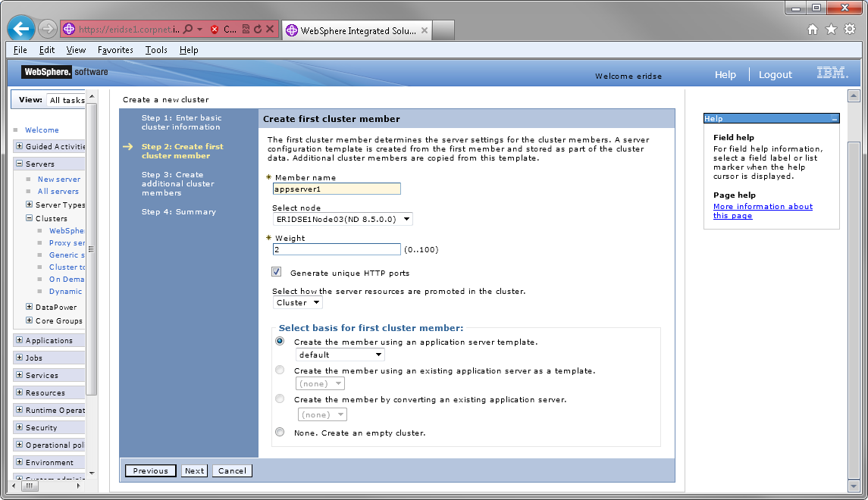Click the Weight input field
Viewport: 868px width, 500px height.
[337, 249]
